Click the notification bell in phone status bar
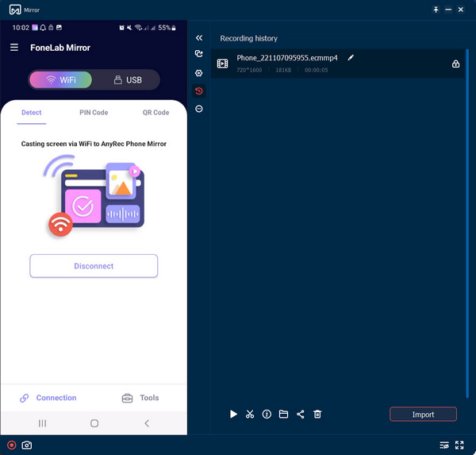476x455 pixels. (x=43, y=28)
